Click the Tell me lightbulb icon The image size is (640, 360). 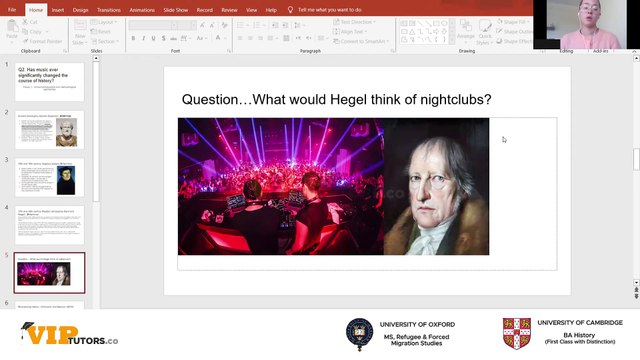pyautogui.click(x=290, y=10)
